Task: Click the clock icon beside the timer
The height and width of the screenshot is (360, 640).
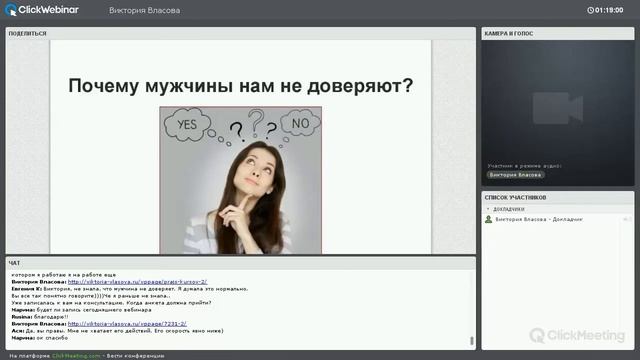Action: [x=590, y=10]
